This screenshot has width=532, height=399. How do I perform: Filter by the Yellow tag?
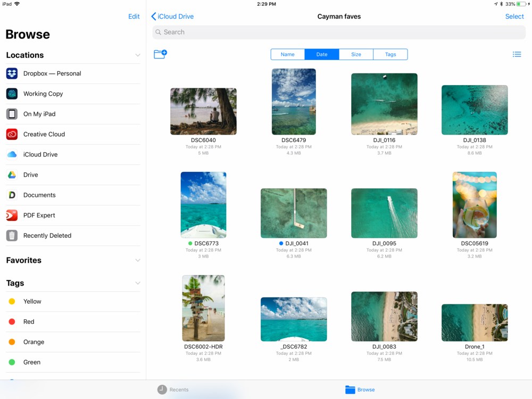point(32,302)
